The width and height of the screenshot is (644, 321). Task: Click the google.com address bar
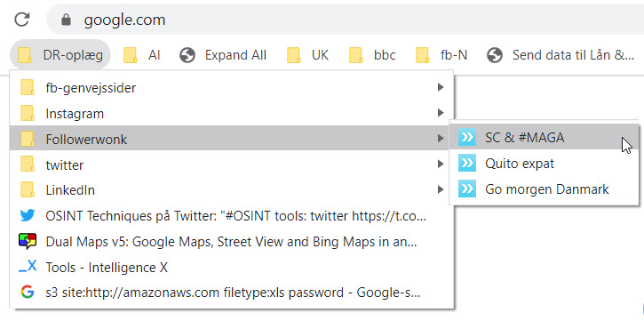pos(345,20)
